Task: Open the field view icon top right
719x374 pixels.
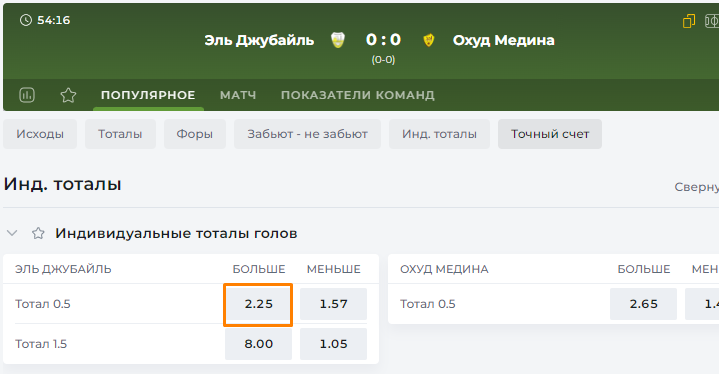Action: tap(712, 21)
